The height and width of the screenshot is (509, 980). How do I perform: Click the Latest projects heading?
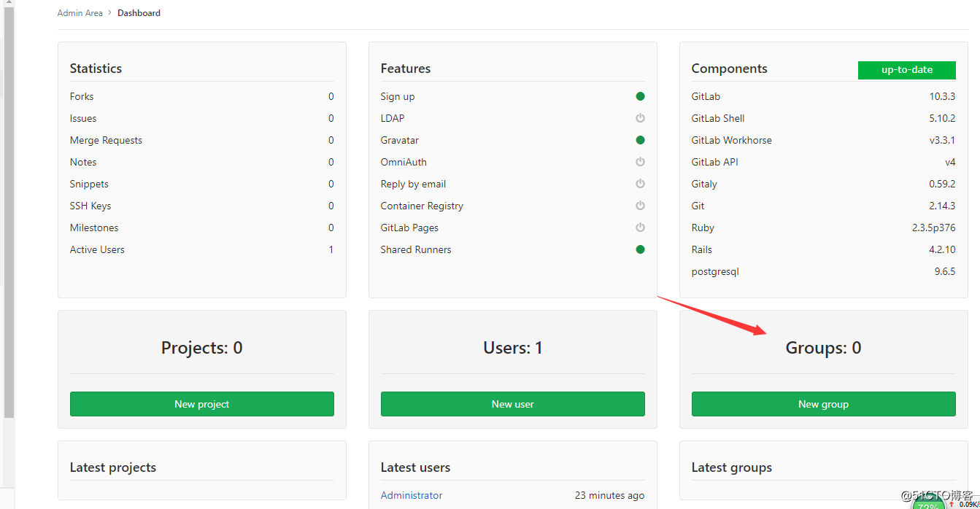tap(113, 467)
